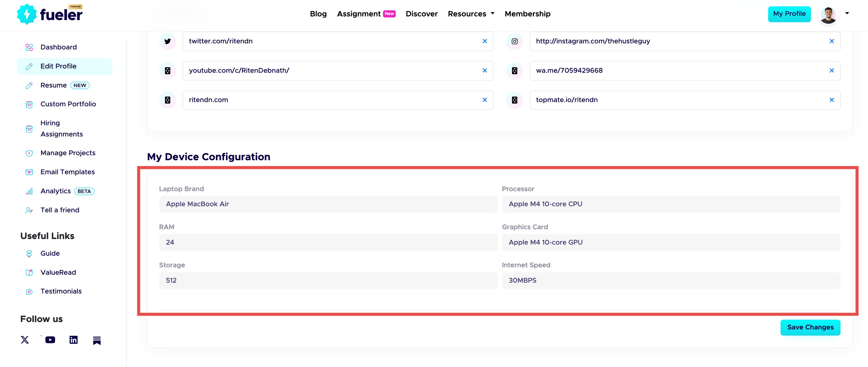Clear the Instagram link field
This screenshot has width=868, height=367.
pos(832,41)
